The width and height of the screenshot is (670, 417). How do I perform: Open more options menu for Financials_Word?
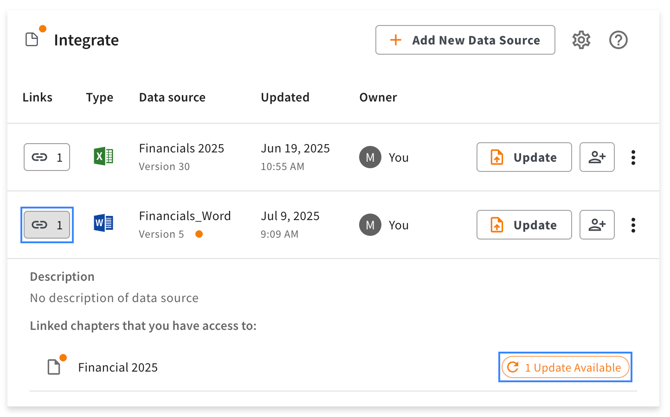point(633,225)
